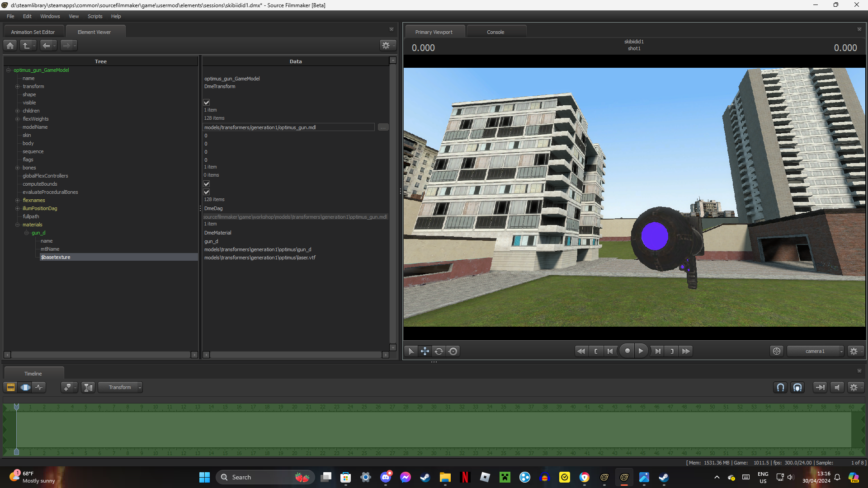Switch to the Clip Editor mode

(x=10, y=387)
